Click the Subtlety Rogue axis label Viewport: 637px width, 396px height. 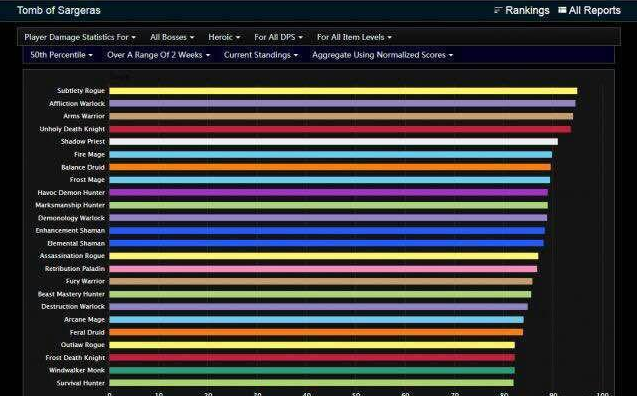tap(81, 91)
